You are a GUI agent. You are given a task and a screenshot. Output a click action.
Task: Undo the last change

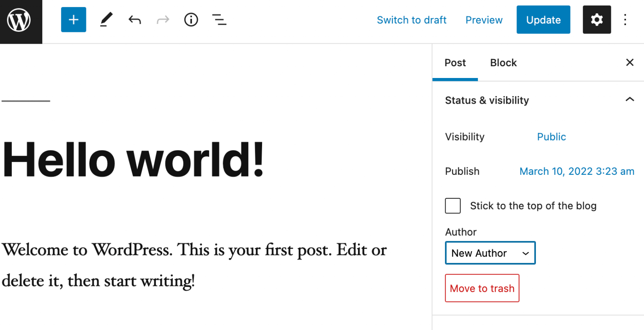(x=135, y=19)
